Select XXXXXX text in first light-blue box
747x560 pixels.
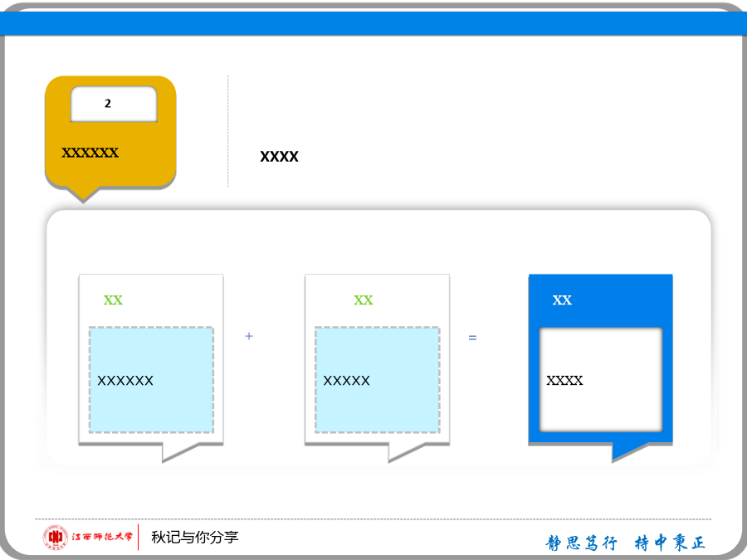pyautogui.click(x=125, y=381)
